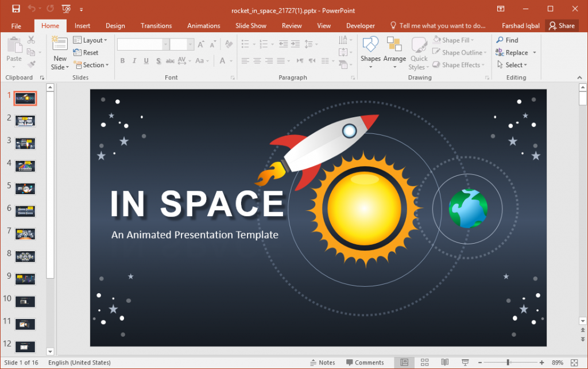Select the Increase Font Size icon
This screenshot has height=369, width=588.
point(200,43)
